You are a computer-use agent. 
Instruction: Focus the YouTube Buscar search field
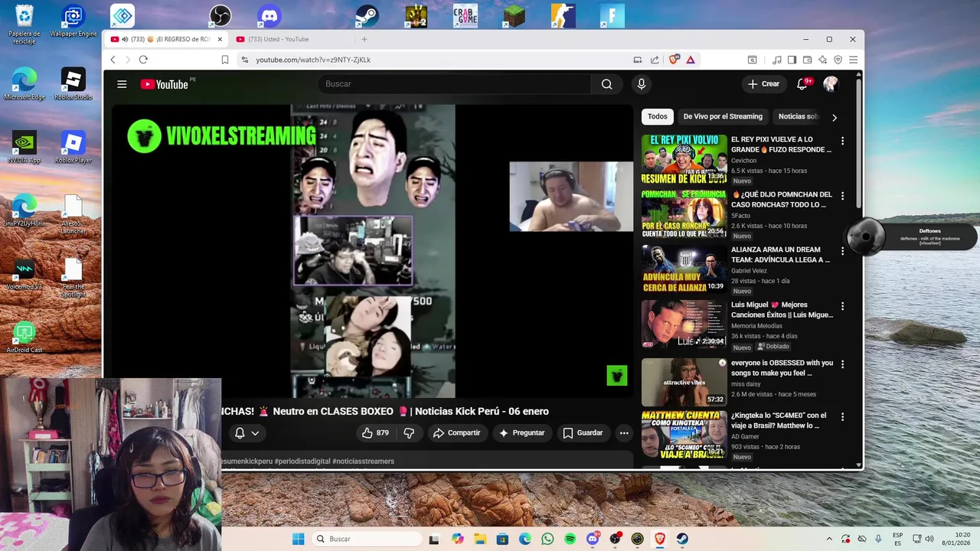point(453,84)
